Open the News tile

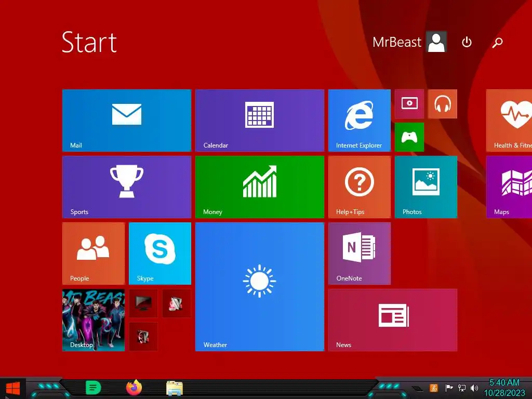393,320
